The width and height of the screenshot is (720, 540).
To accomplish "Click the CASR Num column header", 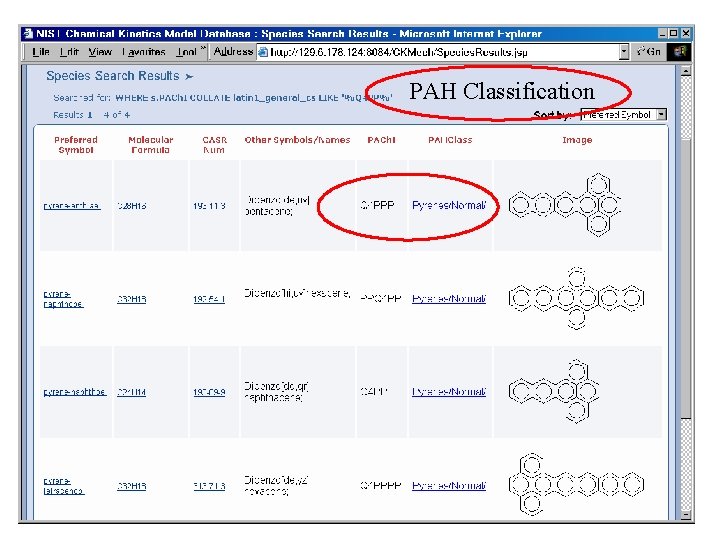I will pyautogui.click(x=214, y=145).
